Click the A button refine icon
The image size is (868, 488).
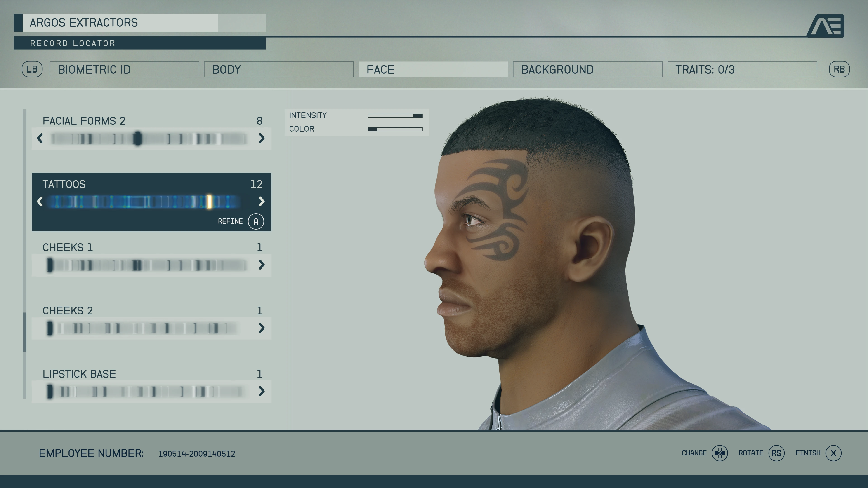256,221
